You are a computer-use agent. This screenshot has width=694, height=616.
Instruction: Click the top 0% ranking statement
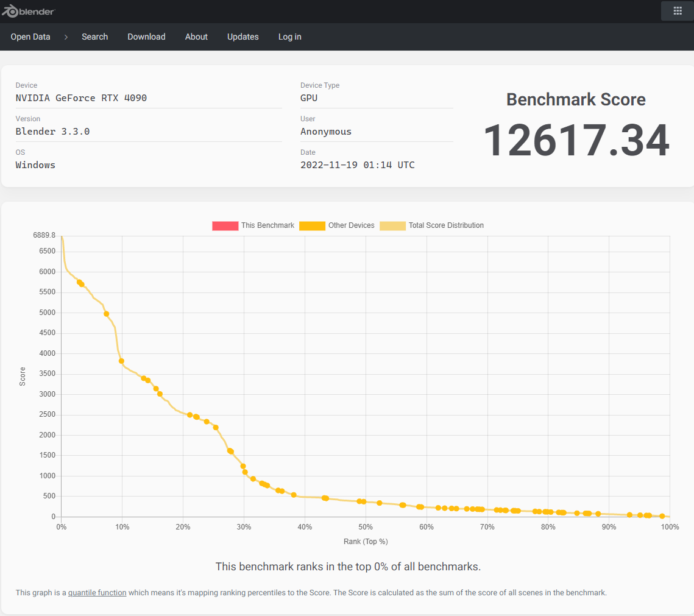click(x=348, y=567)
